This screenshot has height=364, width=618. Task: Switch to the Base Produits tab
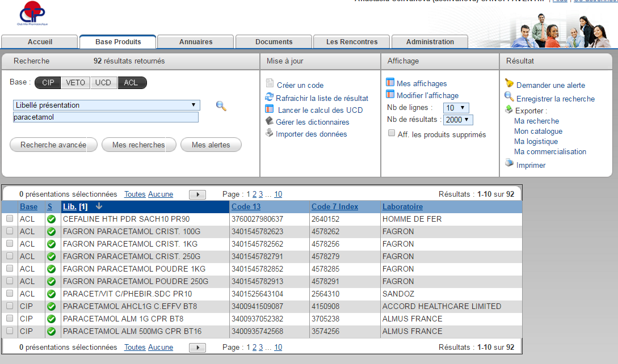[118, 42]
